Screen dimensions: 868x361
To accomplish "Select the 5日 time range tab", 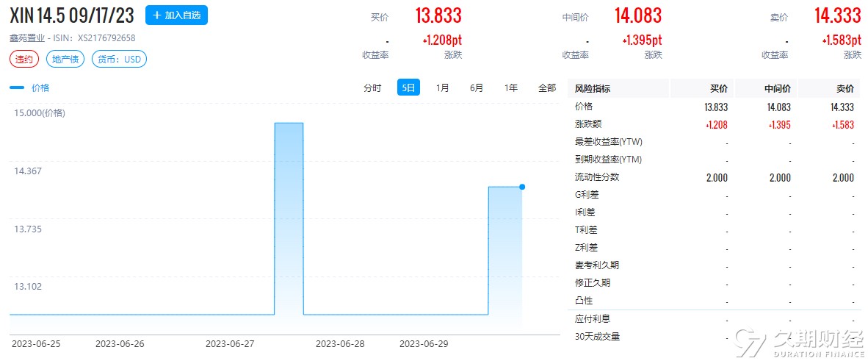I will click(408, 88).
